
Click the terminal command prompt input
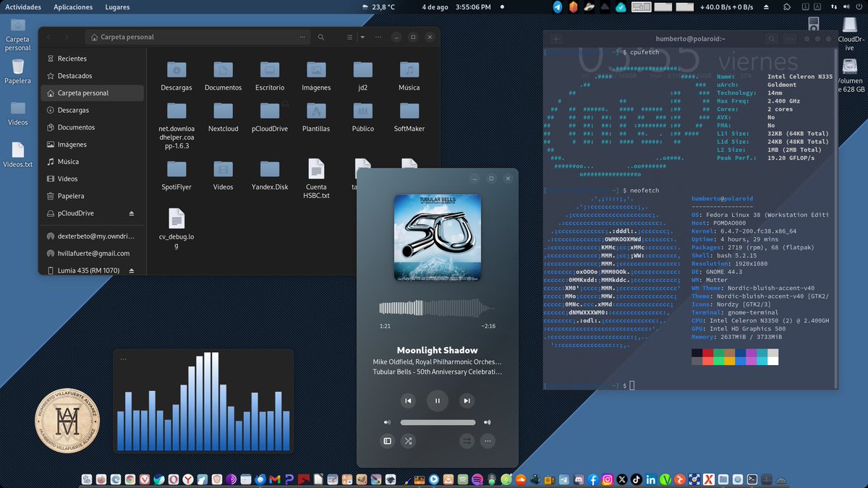tap(631, 386)
